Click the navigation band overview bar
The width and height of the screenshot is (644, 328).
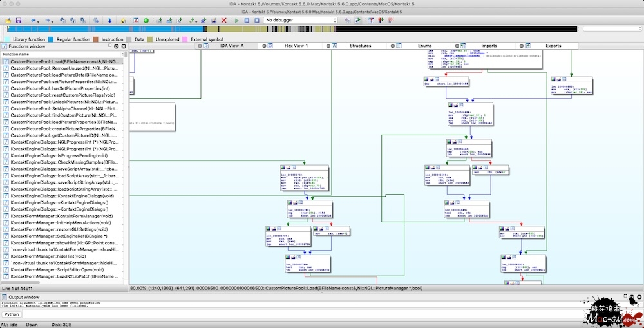click(x=292, y=29)
